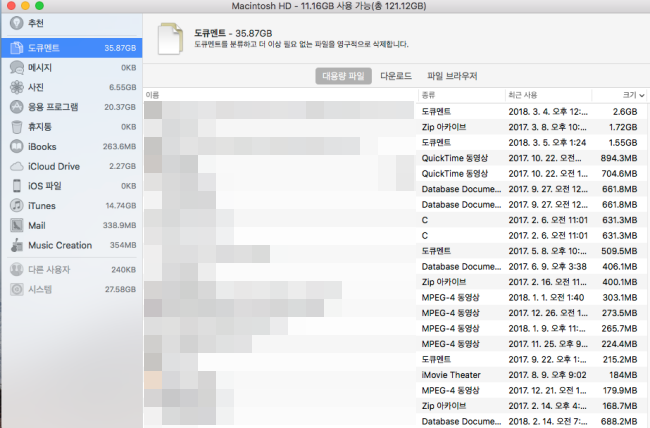Click the 추천 lightbulb icon in sidebar
The width and height of the screenshot is (650, 428).
pyautogui.click(x=17, y=23)
